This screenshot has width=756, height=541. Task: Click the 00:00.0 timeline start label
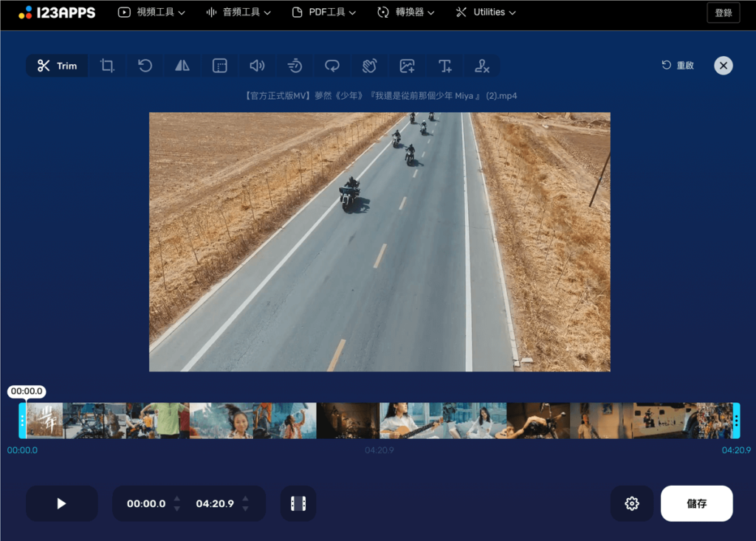(22, 450)
